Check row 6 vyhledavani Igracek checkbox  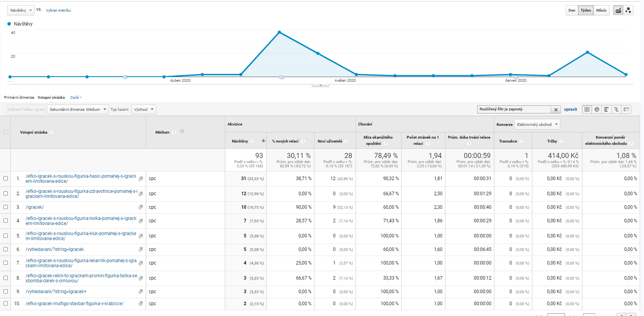point(6,249)
